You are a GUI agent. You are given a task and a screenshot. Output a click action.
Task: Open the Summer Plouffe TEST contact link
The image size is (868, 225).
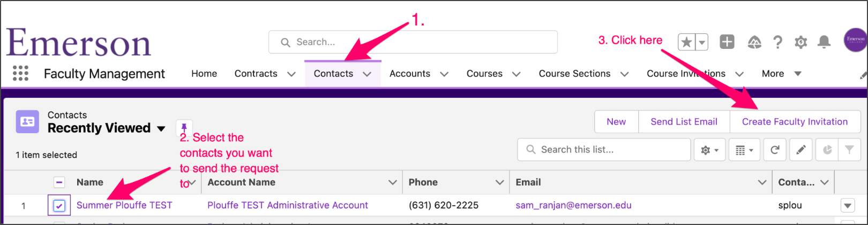124,205
